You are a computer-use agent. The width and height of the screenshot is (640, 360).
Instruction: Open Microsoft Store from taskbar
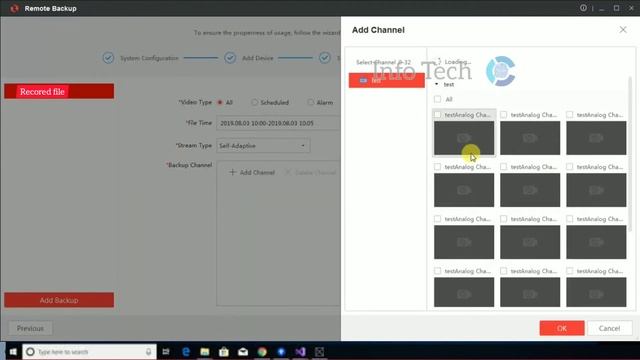tap(224, 352)
